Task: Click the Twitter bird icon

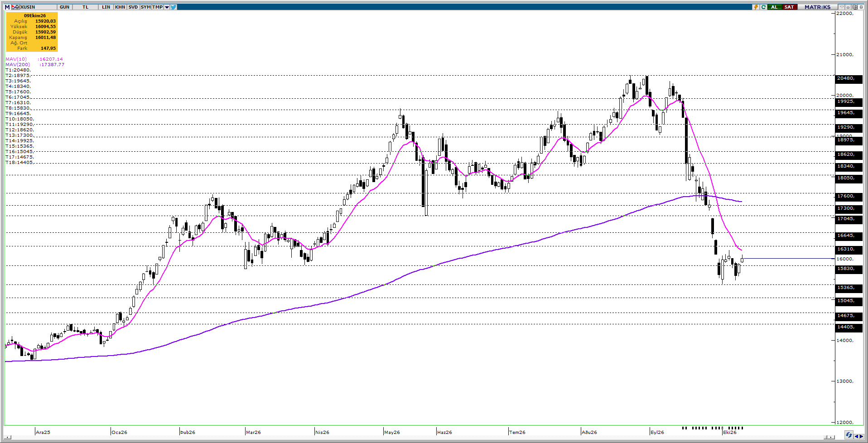Action: coord(174,7)
